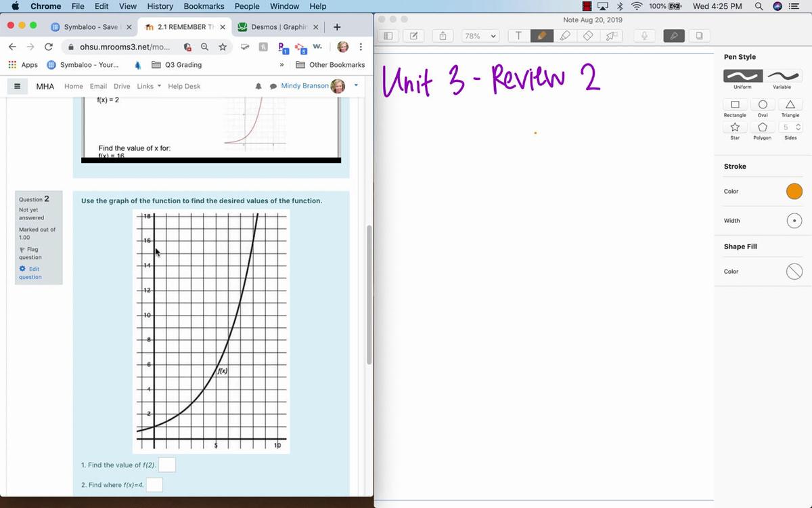Open a new Chrome tab

pos(337,27)
